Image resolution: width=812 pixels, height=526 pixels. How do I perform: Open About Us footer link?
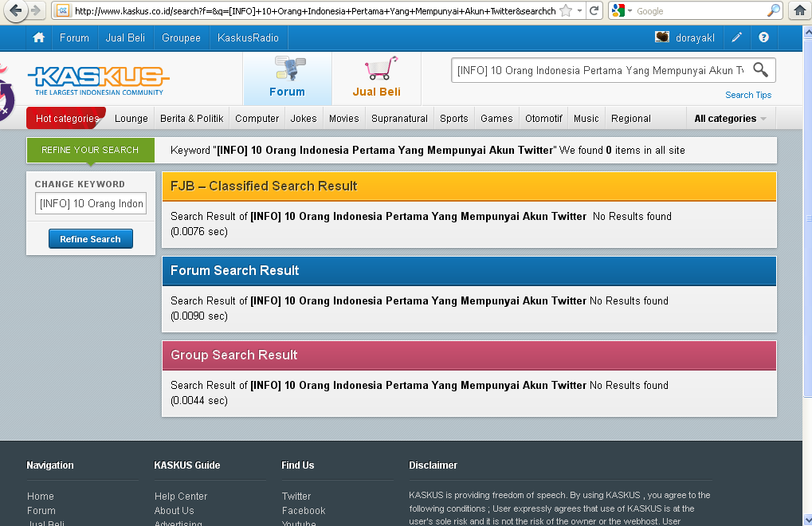[174, 511]
